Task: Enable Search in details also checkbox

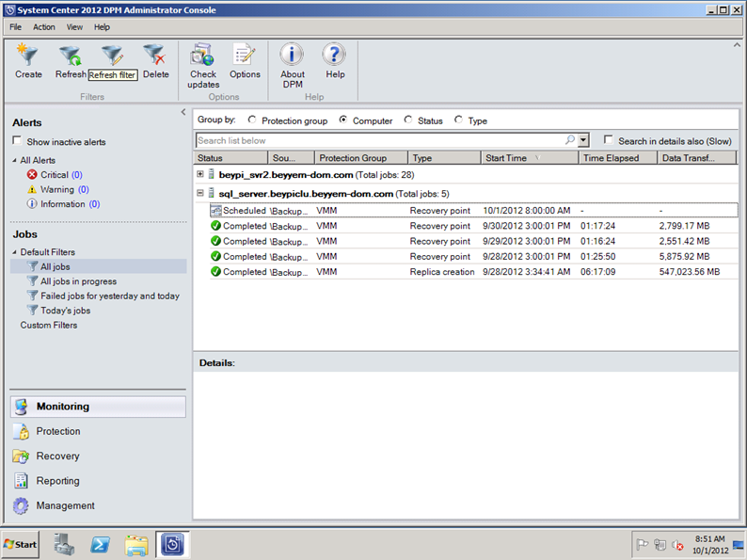Action: coord(609,139)
